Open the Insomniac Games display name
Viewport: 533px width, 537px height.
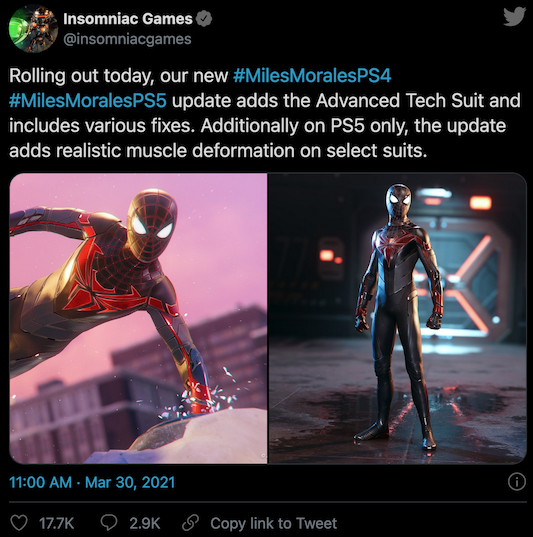128,19
